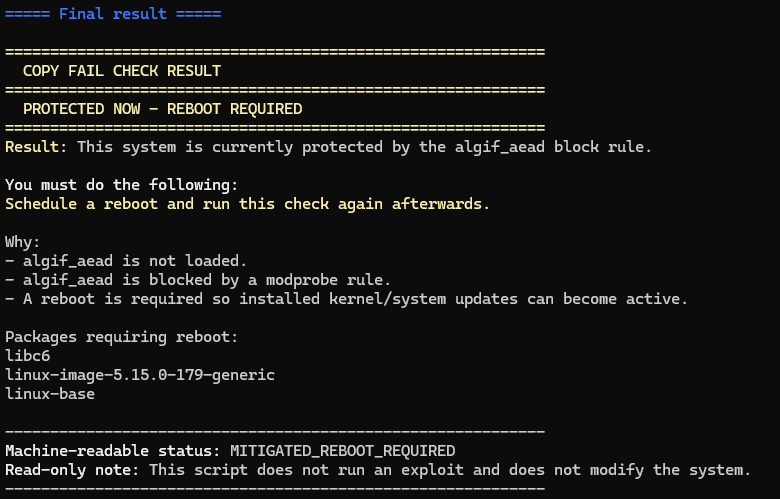
Task: Click 'A reboot is required so installed' line
Action: 347,299
